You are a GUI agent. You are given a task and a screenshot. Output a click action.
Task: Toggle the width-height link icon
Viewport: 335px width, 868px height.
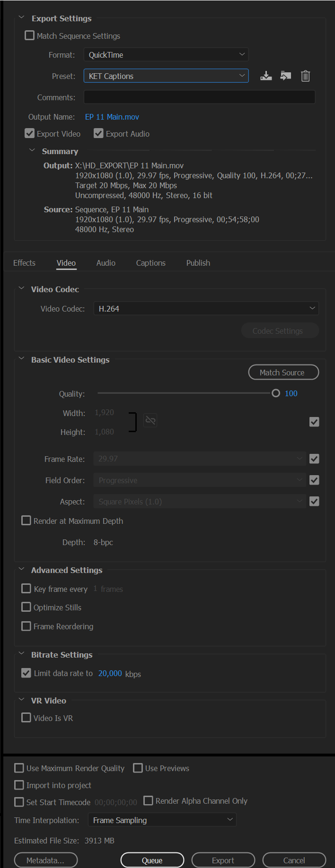point(150,420)
